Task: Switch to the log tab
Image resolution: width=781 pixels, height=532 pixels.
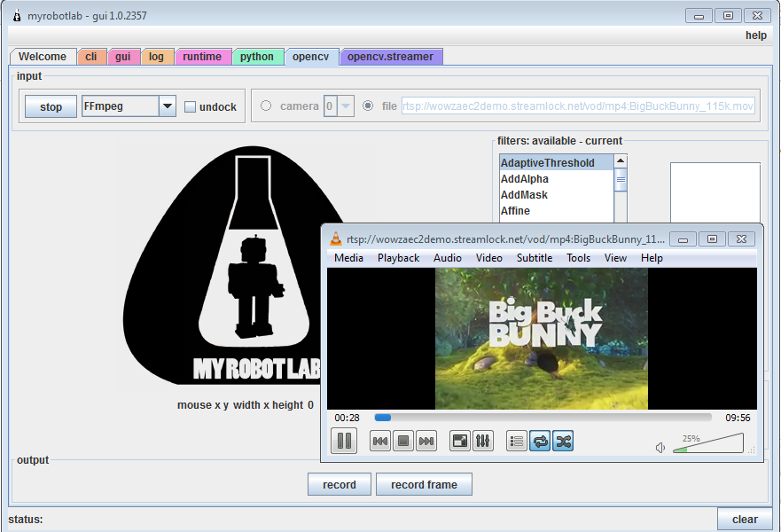Action: coord(156,57)
